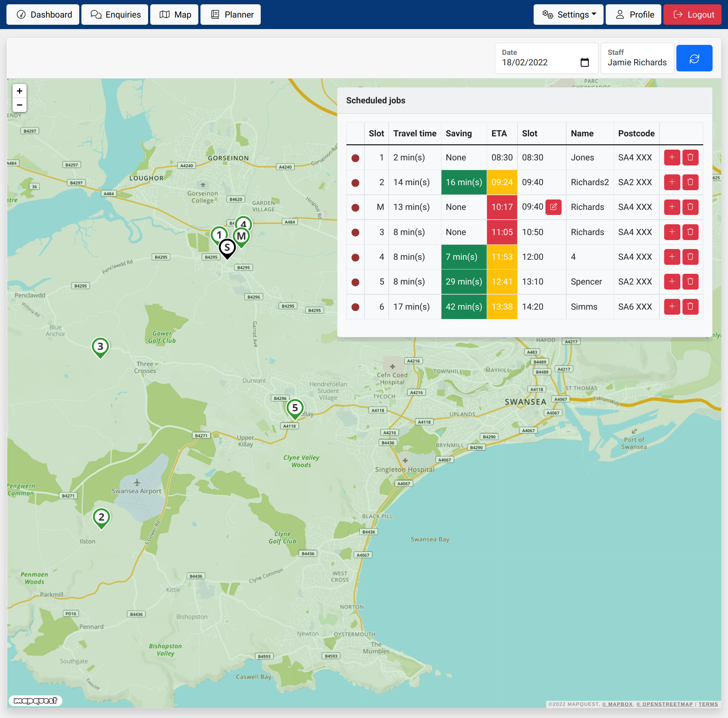Delete the Jones job
728x718 pixels.
[690, 157]
